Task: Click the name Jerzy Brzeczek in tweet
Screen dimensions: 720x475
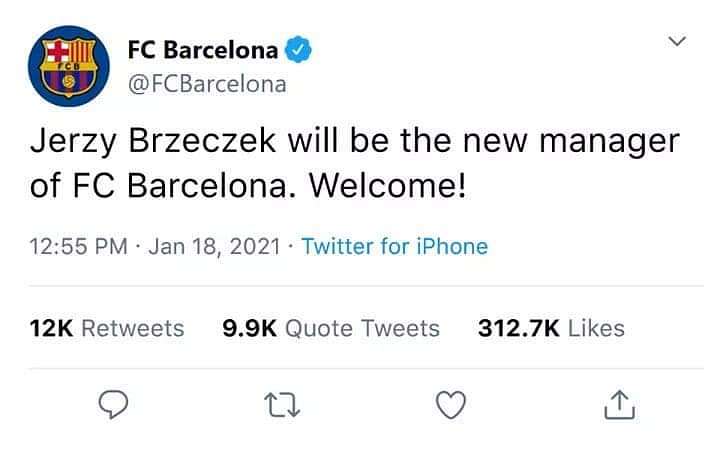Action: 153,141
